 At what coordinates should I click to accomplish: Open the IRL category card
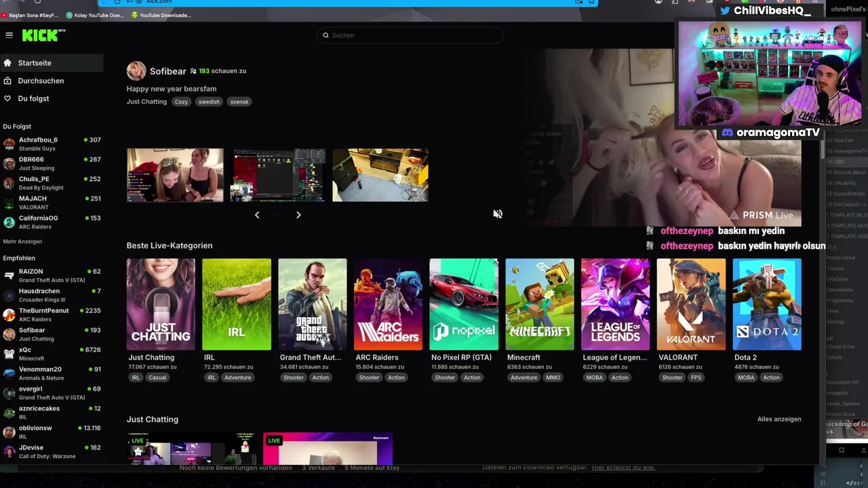click(237, 304)
